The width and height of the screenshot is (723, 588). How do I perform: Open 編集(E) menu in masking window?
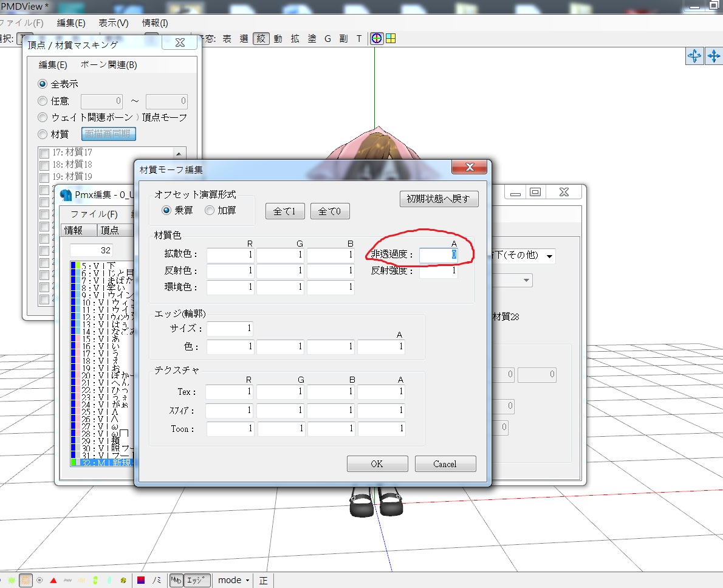point(53,65)
